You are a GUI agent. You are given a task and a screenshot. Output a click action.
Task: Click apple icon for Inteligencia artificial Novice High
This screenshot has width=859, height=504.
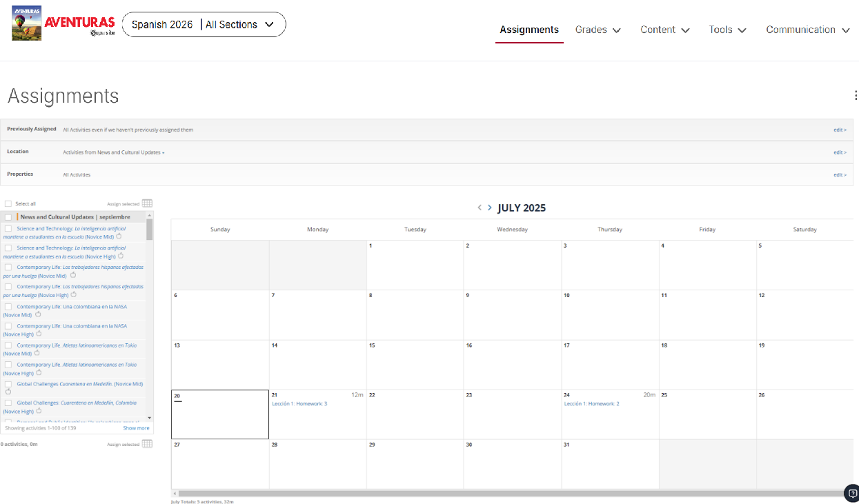[x=121, y=255]
